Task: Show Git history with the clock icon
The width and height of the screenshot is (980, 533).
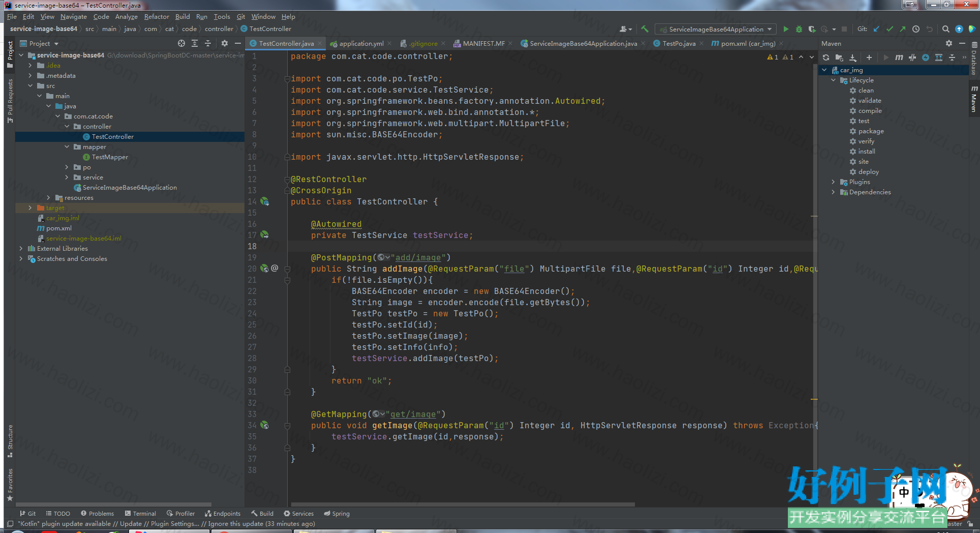Action: point(916,29)
